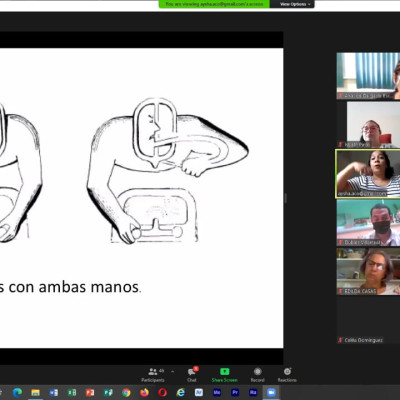Expand the arrow beside Participants
This screenshot has height=400, width=400.
pyautogui.click(x=172, y=371)
